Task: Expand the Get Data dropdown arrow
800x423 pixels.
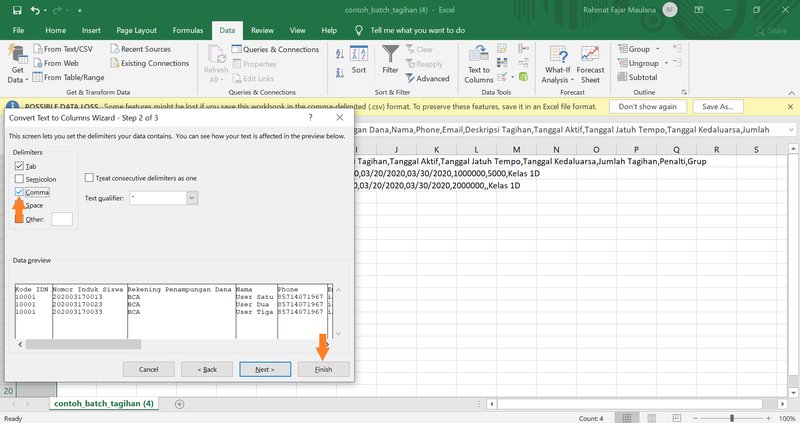Action: (x=27, y=80)
